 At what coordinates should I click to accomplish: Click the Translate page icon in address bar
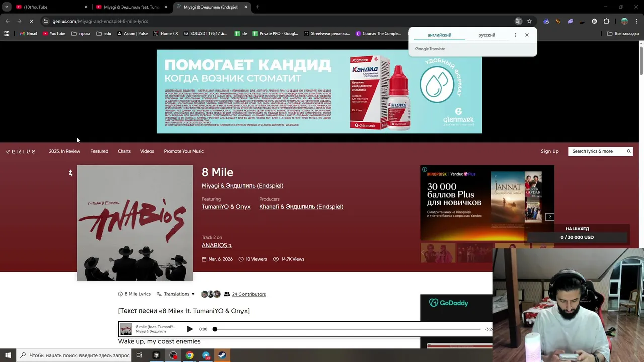pos(518,21)
